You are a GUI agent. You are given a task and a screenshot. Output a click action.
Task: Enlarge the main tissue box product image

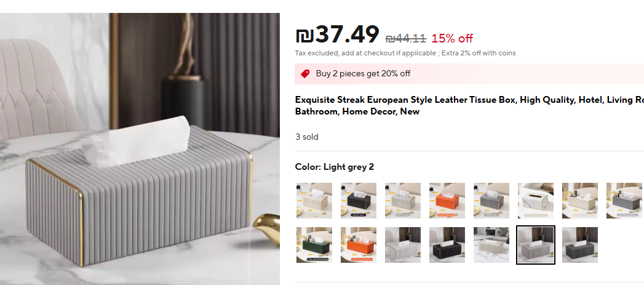(140, 149)
